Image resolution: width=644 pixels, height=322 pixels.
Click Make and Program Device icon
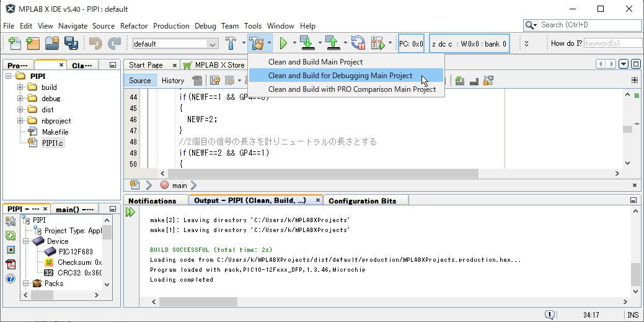coord(307,43)
